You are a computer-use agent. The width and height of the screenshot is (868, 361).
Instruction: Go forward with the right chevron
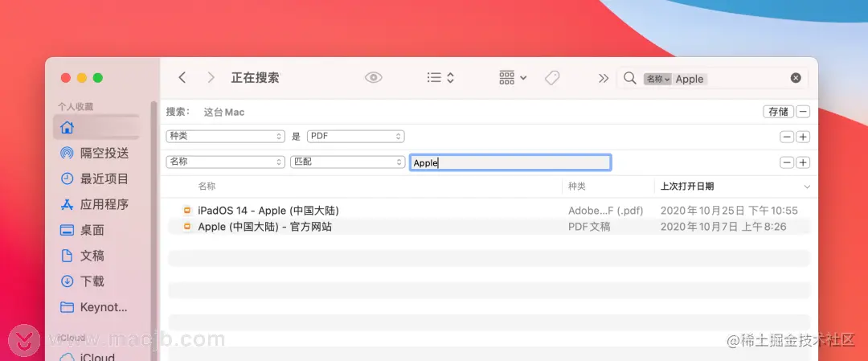click(x=211, y=78)
